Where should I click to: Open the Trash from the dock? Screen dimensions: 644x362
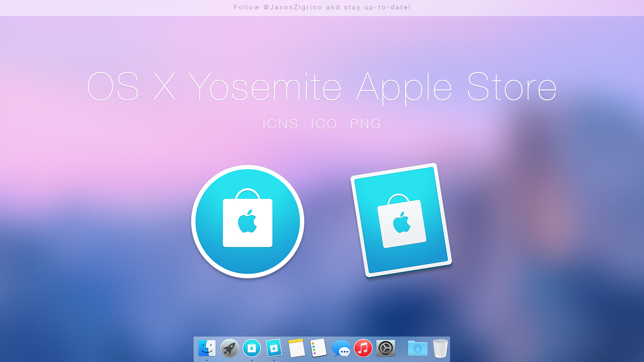pos(440,349)
